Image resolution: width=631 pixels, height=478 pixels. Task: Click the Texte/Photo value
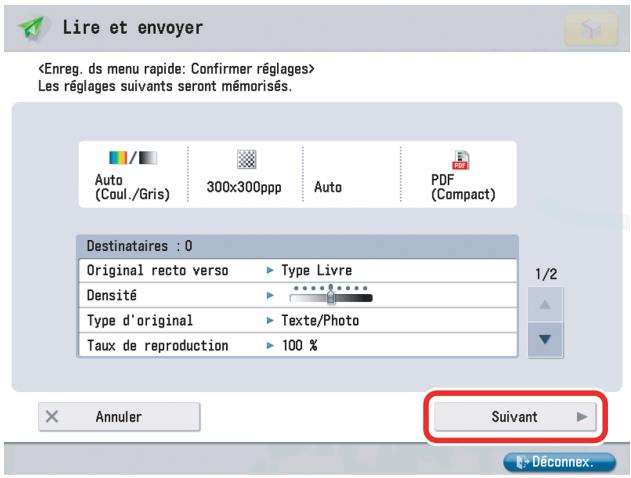click(320, 321)
